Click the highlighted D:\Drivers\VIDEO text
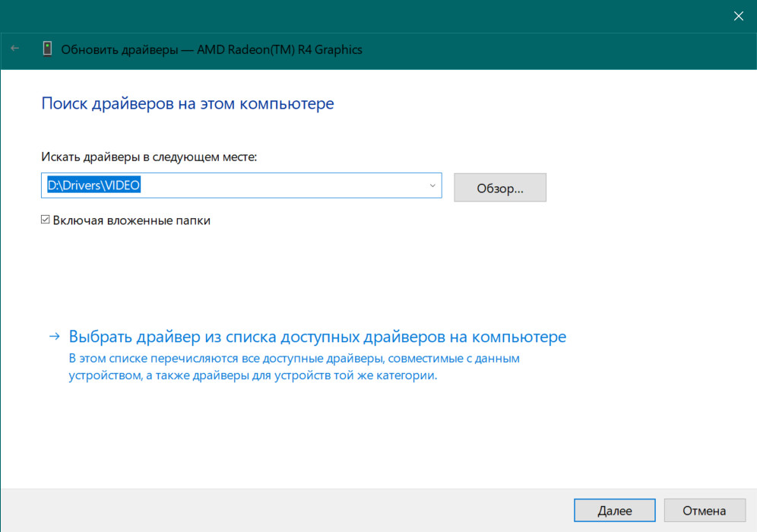Image resolution: width=757 pixels, height=532 pixels. point(94,185)
